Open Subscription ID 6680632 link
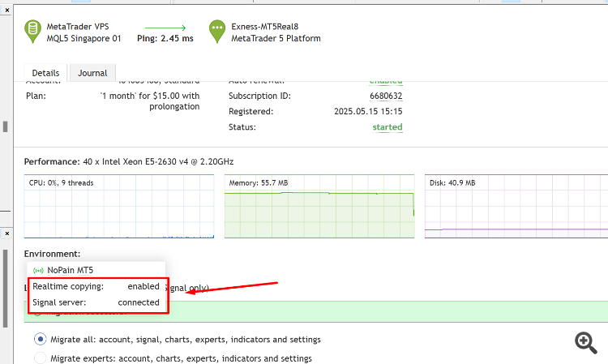 [386, 96]
